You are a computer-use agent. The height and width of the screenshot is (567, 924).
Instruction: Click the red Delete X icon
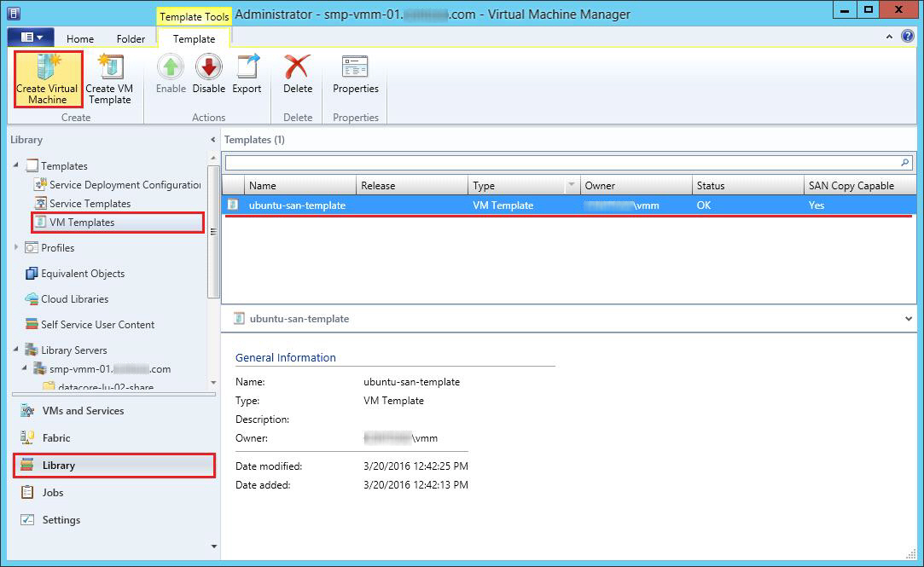click(x=297, y=68)
